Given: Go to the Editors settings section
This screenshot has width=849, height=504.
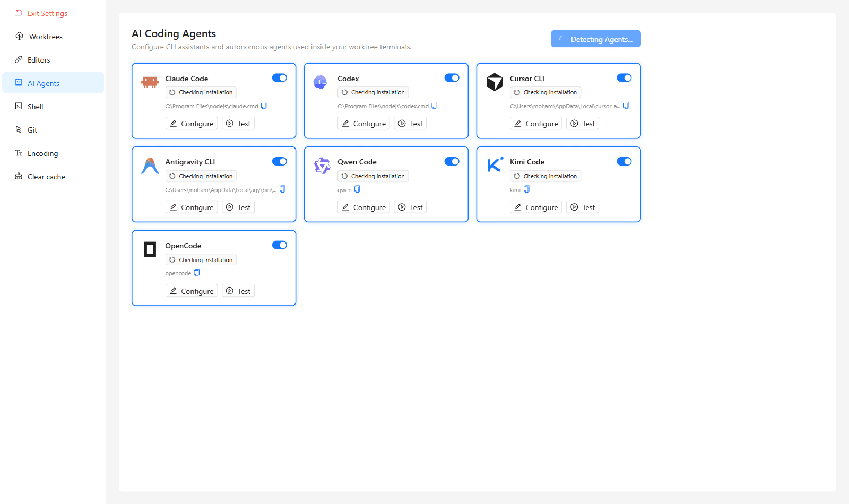Looking at the screenshot, I should tap(53, 59).
